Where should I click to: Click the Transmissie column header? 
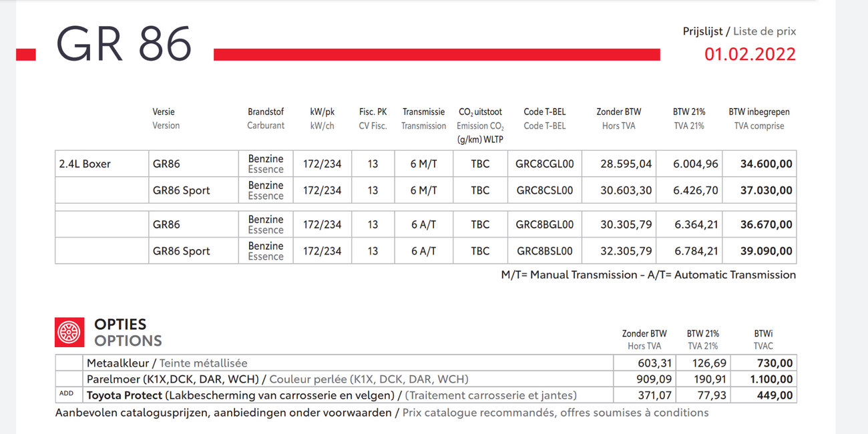pyautogui.click(x=423, y=119)
